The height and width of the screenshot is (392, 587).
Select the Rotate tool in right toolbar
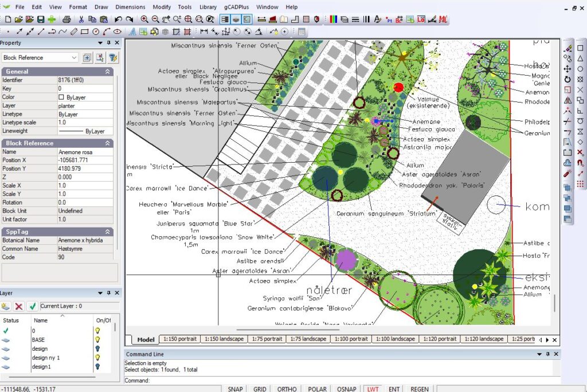point(568,79)
